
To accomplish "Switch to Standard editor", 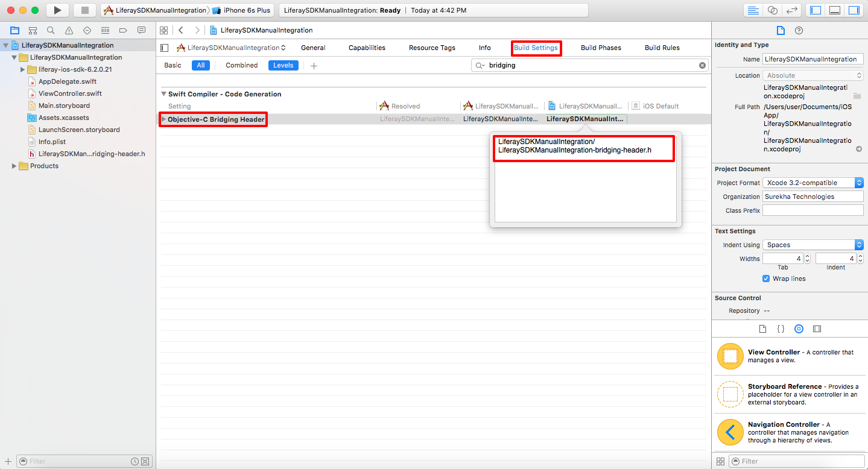I will coord(753,10).
